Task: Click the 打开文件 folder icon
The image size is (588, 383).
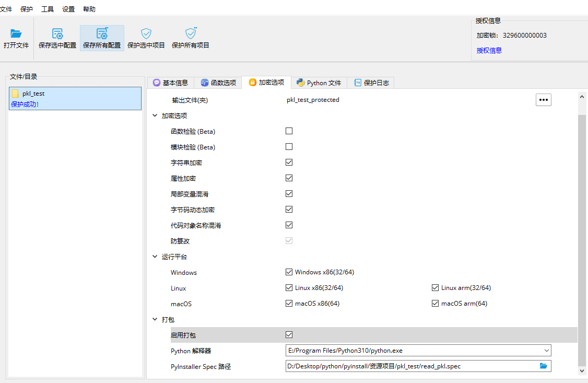Action: (x=16, y=34)
